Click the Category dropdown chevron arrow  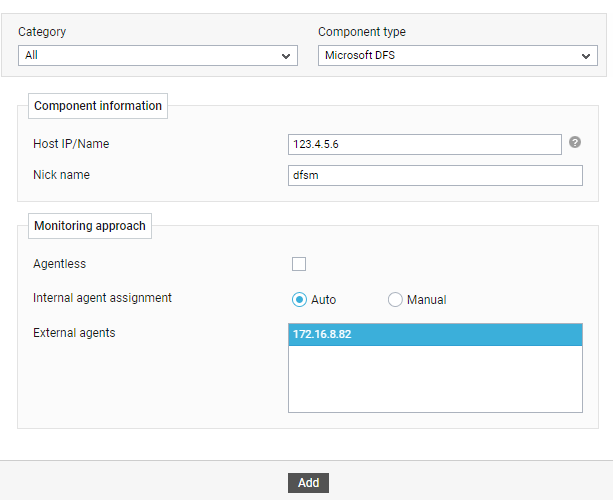[x=286, y=56]
